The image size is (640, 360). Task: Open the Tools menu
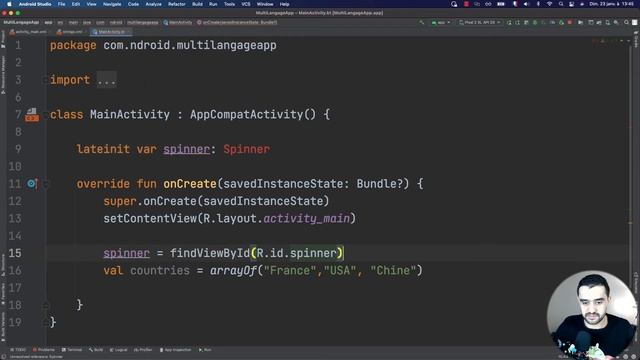point(229,4)
